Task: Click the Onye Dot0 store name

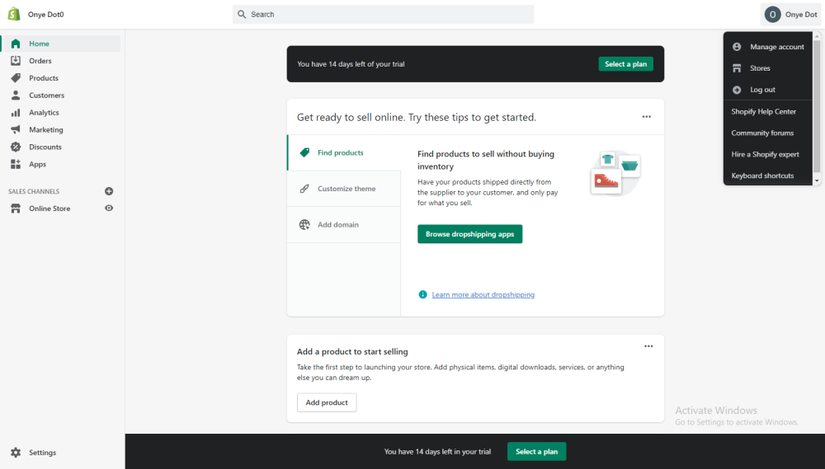Action: [46, 15]
